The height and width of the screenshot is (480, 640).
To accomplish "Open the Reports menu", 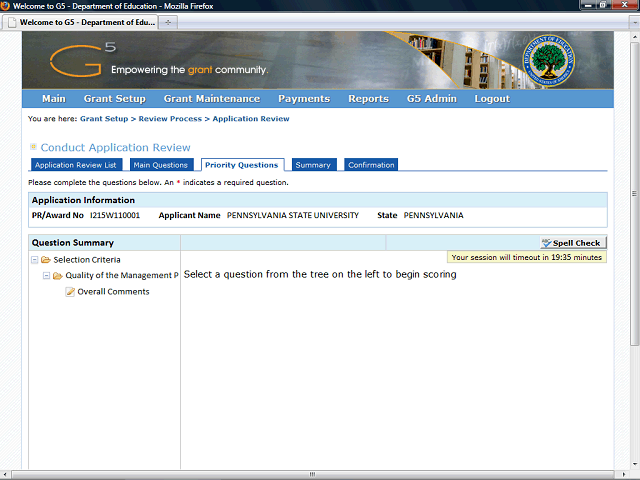I will 368,99.
